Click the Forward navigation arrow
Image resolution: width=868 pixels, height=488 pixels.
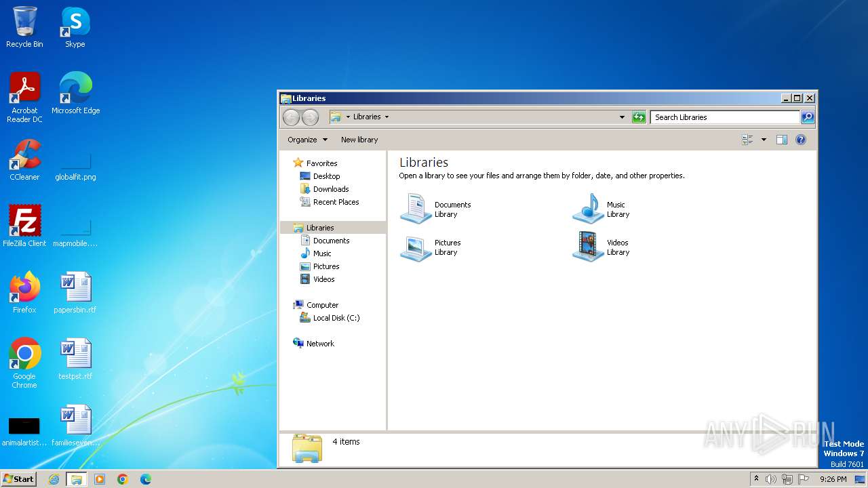[310, 117]
